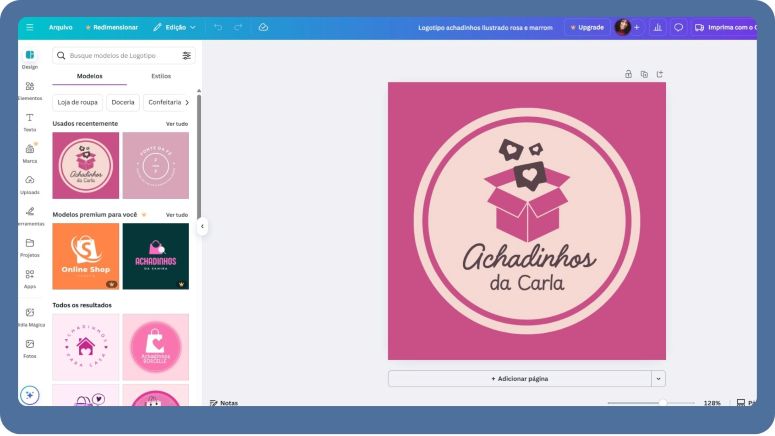Click the Canva assistant sparkle button
The width and height of the screenshot is (775, 436).
pyautogui.click(x=30, y=395)
